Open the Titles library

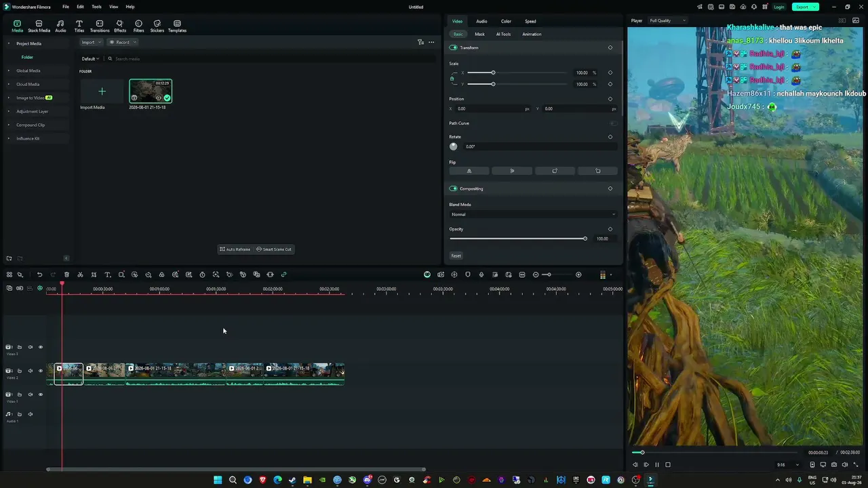79,26
